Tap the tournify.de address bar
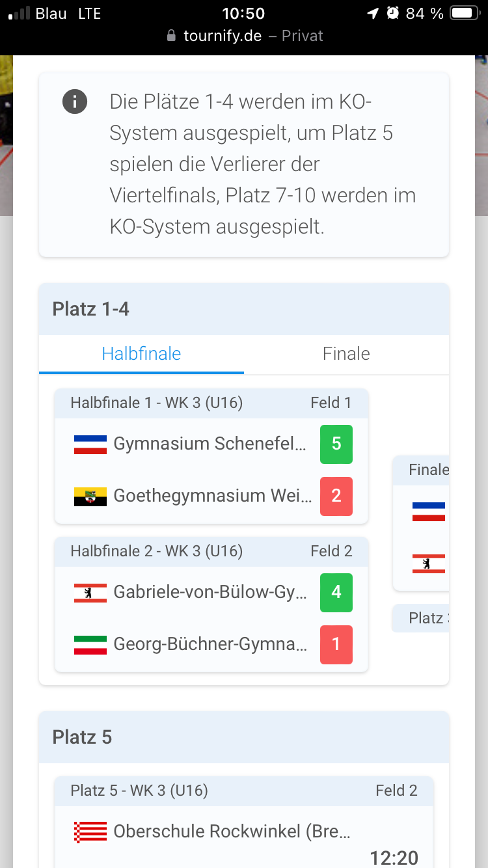The image size is (488, 868). click(244, 36)
